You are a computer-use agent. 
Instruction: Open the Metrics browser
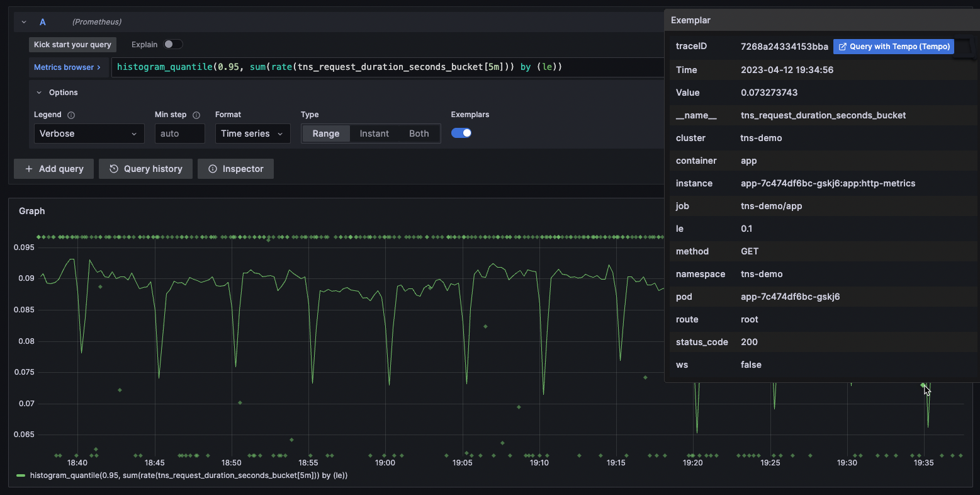click(67, 67)
